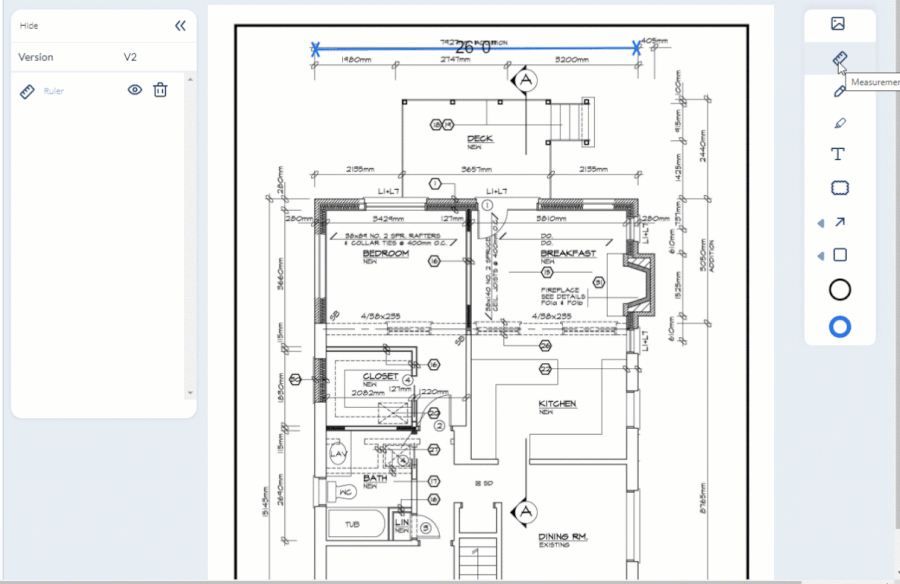Click the 26' 0" measurement label
900x584 pixels.
point(474,47)
